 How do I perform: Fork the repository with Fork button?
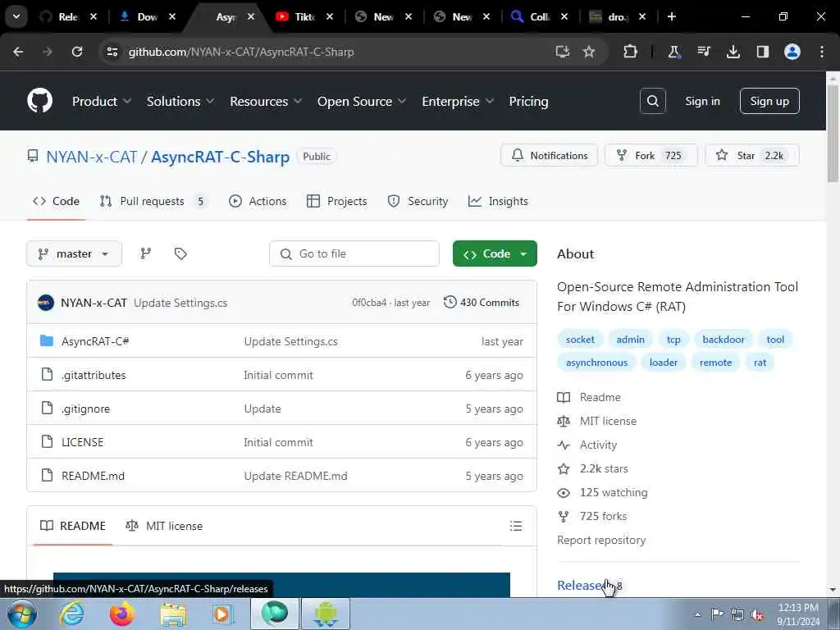pos(651,155)
